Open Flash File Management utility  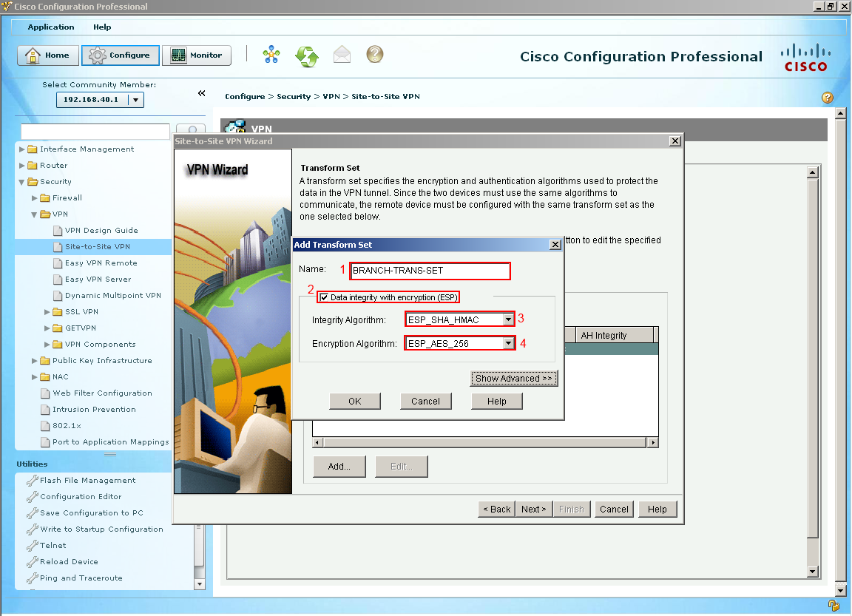(x=87, y=480)
